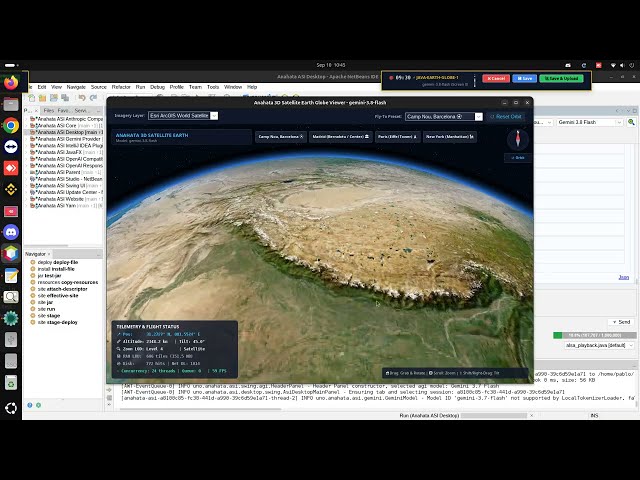Select the site run goal in Navigator
Screen dimensions: 640x480
43,309
